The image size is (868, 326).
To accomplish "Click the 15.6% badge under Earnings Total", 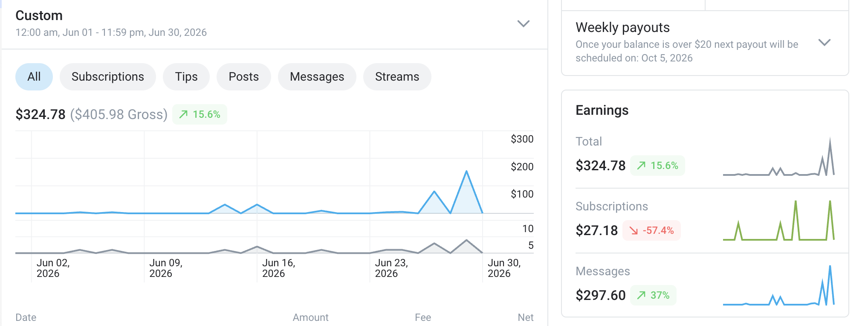I will click(658, 166).
